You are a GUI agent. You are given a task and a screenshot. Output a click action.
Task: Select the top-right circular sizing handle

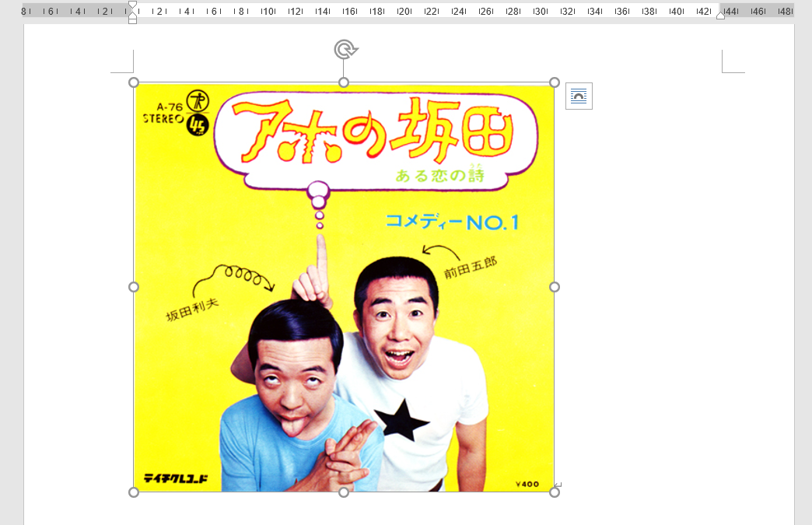[555, 81]
